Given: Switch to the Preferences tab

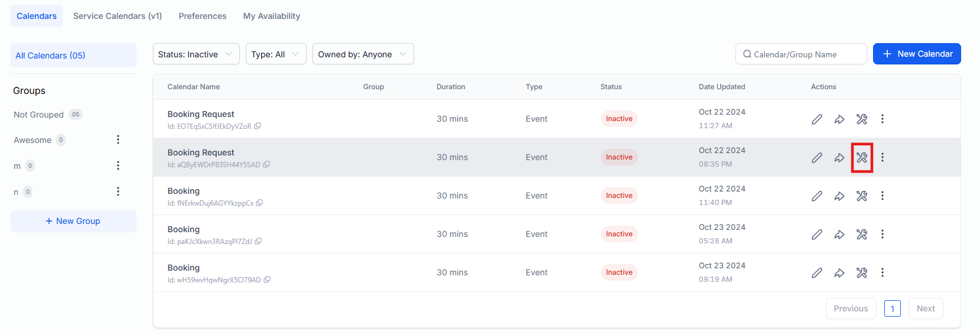Looking at the screenshot, I should tap(203, 16).
